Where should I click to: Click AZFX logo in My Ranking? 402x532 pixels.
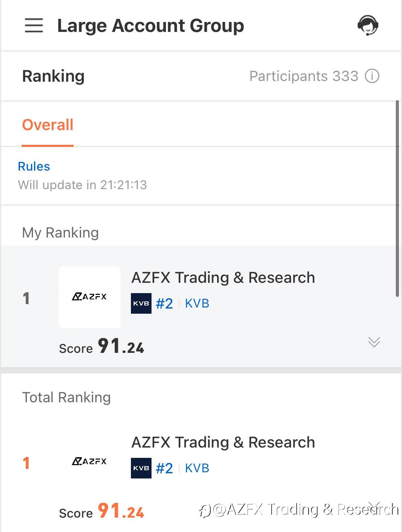point(89,297)
